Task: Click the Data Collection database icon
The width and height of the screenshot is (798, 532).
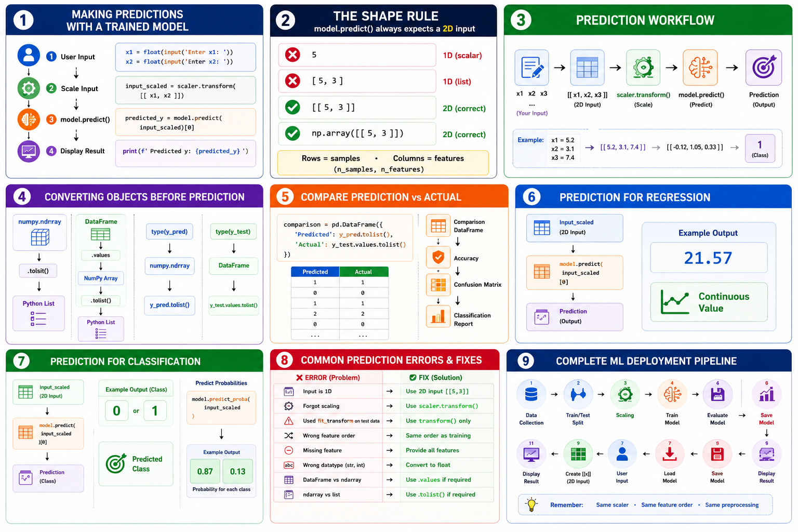Action: [531, 395]
